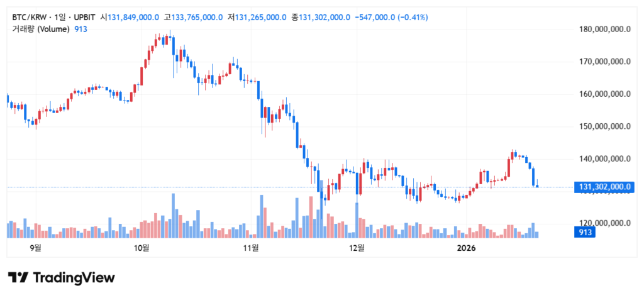644x298 pixels.
Task: Click the 9월 time axis label
Action: point(36,248)
